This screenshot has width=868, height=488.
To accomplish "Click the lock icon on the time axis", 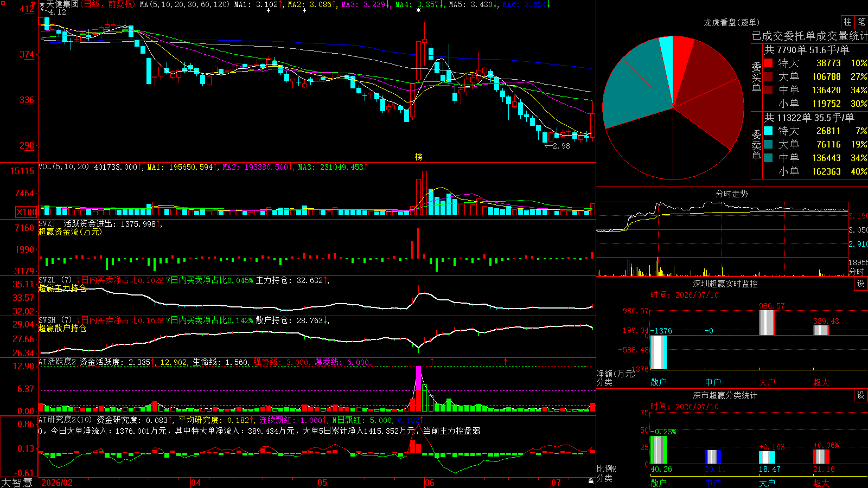I will [591, 481].
